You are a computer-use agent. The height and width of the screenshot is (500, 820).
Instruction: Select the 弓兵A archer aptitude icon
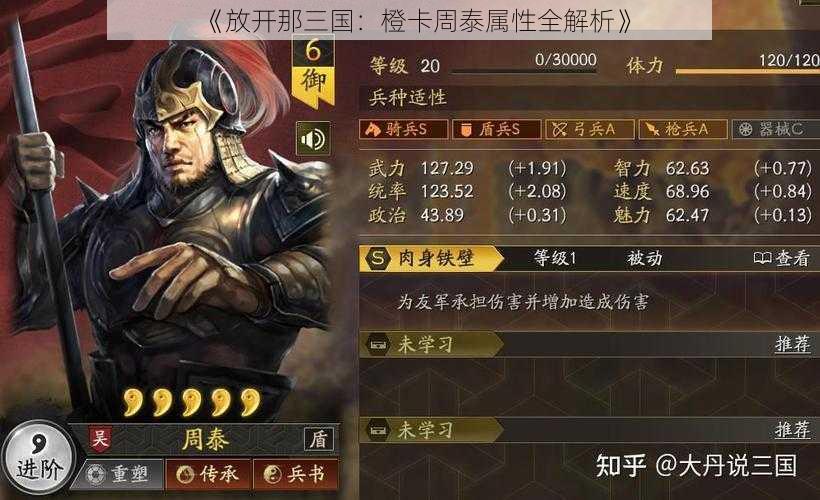[589, 129]
